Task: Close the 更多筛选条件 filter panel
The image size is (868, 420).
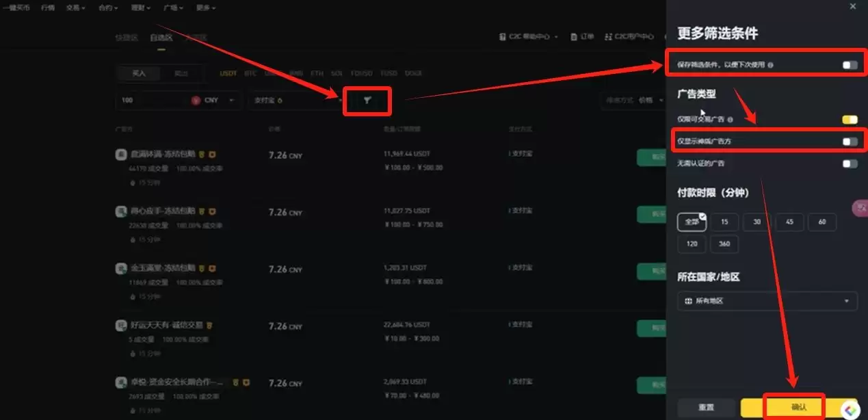Action: 852,6
